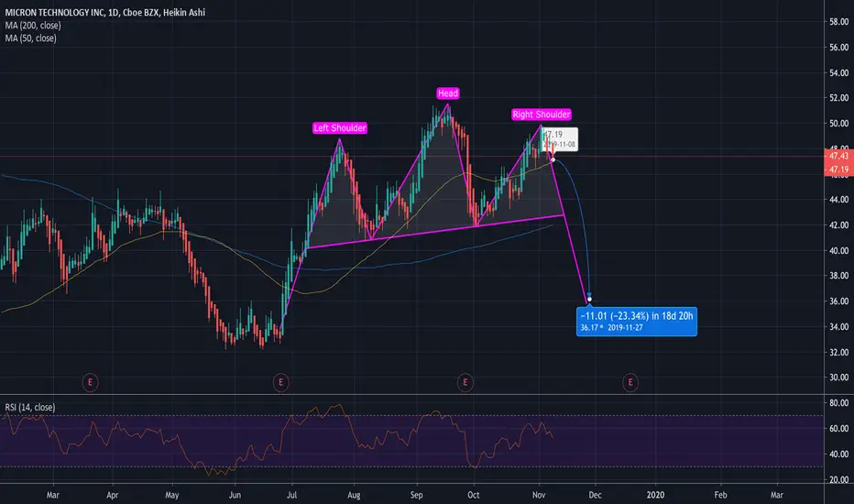Click the blue price projection label -11.01 (-23.34%)

point(637,322)
